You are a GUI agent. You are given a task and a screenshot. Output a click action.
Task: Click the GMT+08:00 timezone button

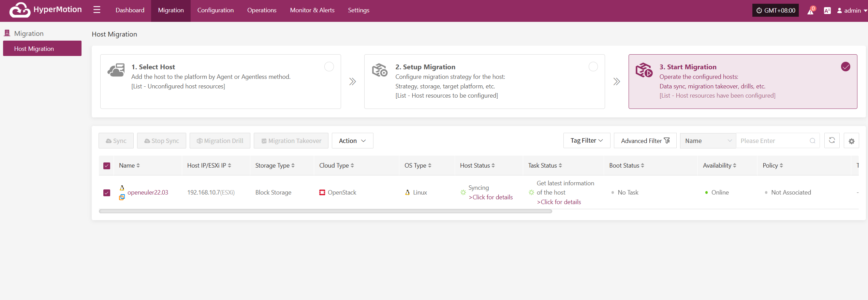(x=776, y=10)
